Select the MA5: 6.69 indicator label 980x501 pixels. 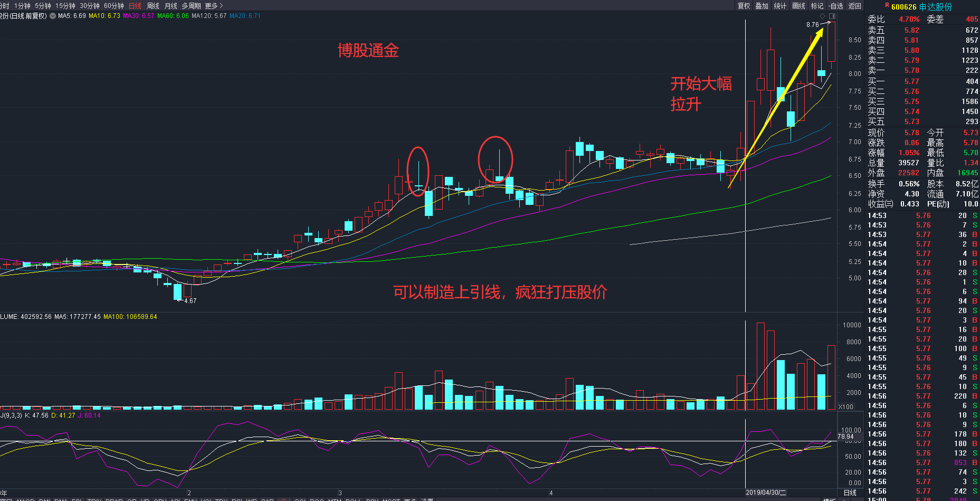(72, 16)
